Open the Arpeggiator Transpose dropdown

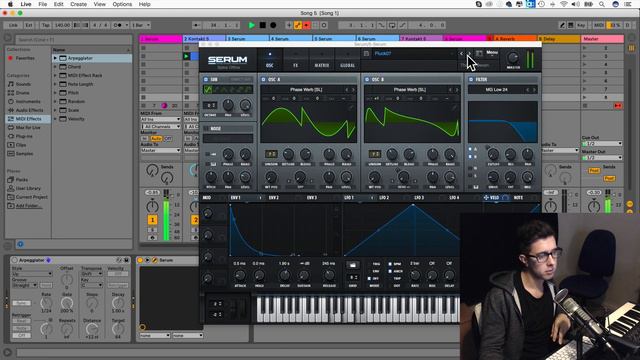point(91,273)
